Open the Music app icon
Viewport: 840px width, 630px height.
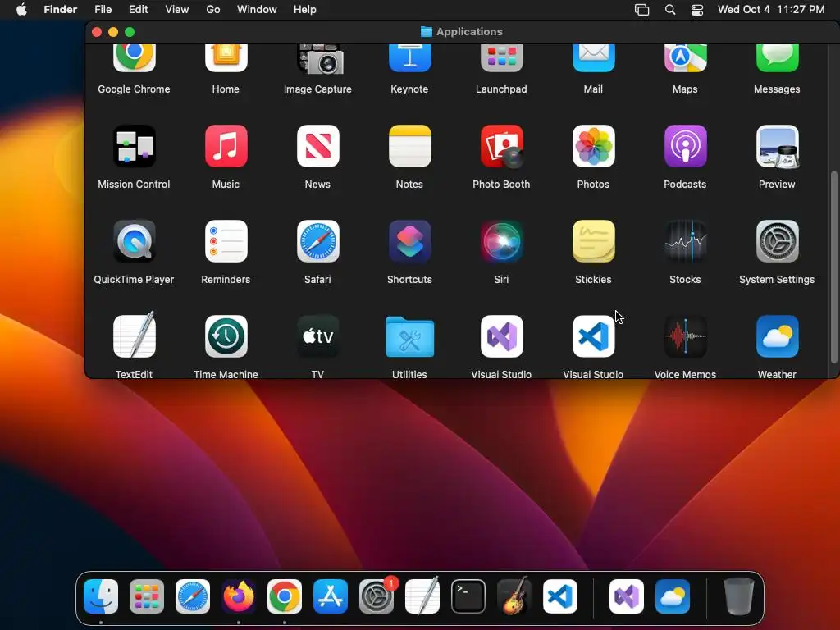click(x=226, y=146)
